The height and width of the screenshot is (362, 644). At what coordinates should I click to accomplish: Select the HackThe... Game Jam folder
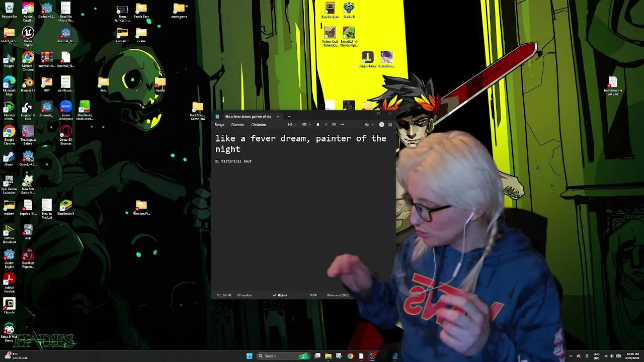(x=198, y=111)
